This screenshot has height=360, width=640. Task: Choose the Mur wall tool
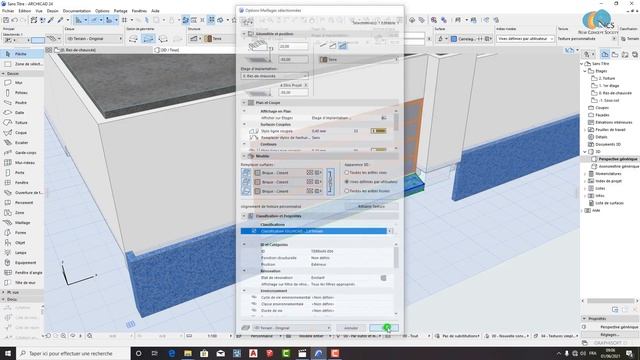click(x=22, y=82)
